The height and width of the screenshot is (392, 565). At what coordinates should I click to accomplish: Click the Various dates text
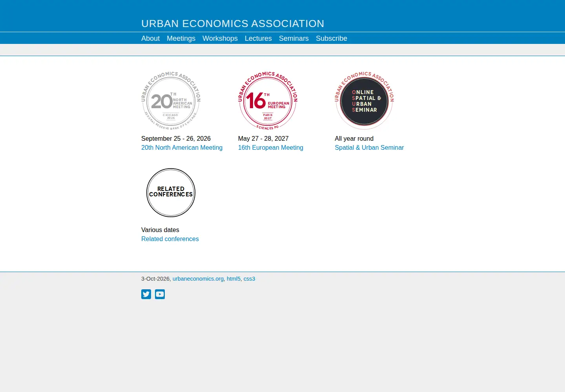(x=160, y=230)
